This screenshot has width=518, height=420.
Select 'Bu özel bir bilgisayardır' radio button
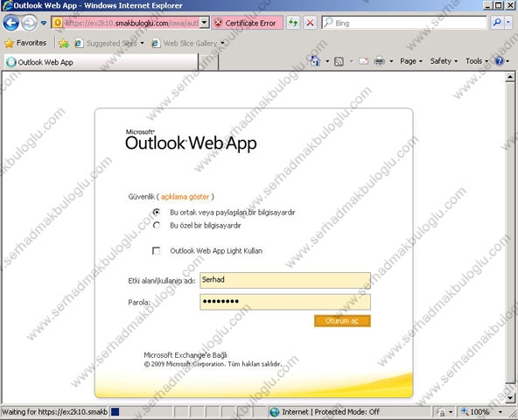[x=157, y=226]
